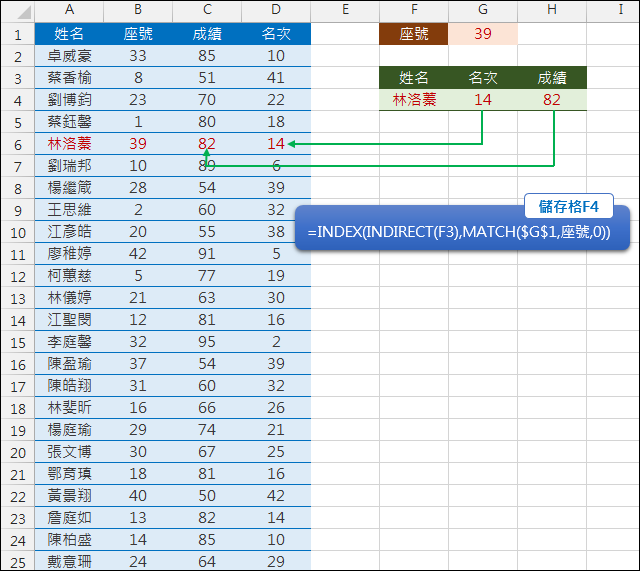Click the green 姓名 header in F3
Image resolution: width=640 pixels, height=571 pixels.
tap(414, 78)
